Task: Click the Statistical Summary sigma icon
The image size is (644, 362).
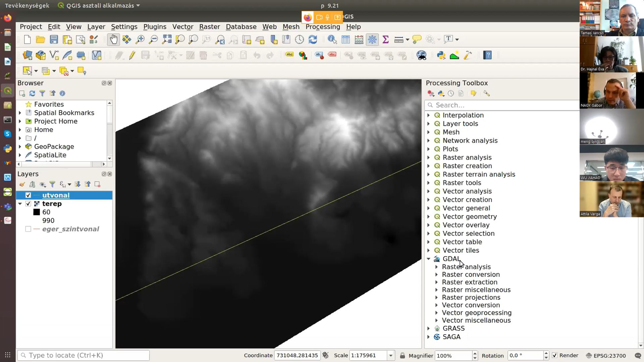Action: point(386,40)
